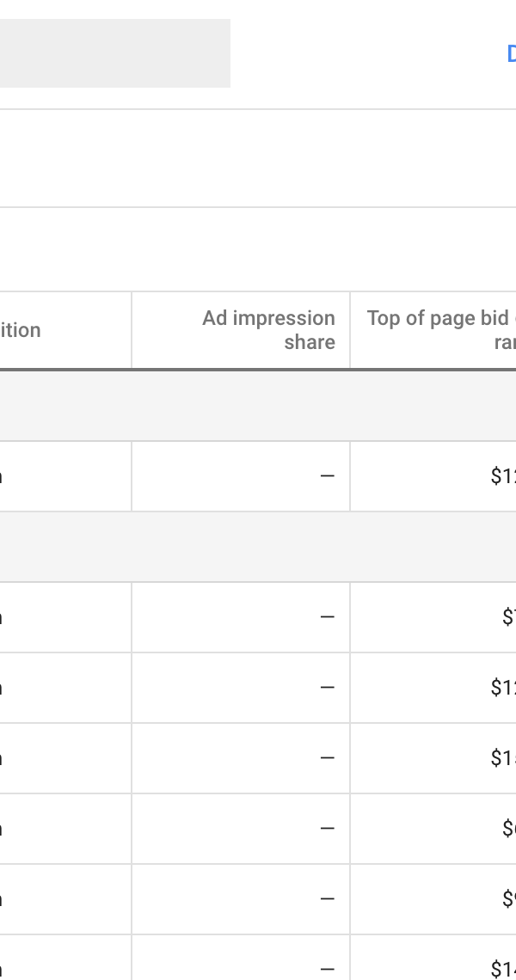Select the $6 top of page bid cell

pos(433,829)
